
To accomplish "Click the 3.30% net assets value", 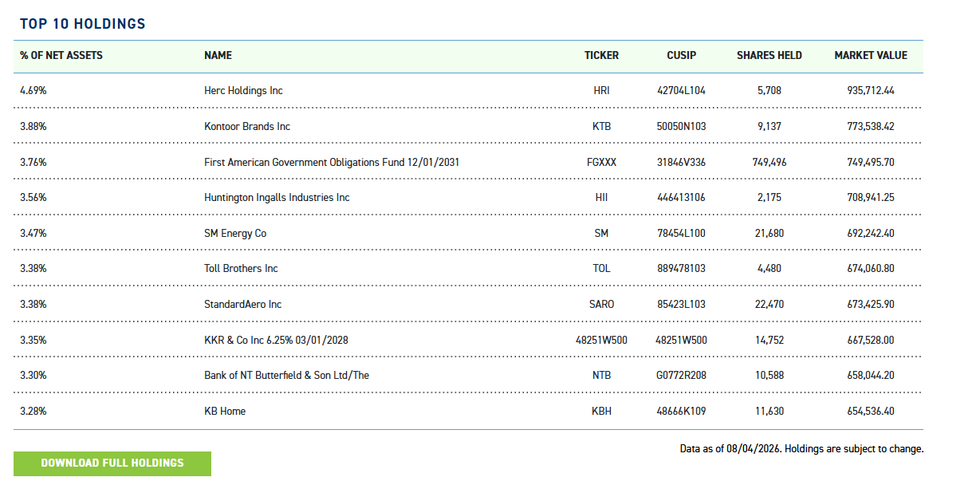I will [33, 376].
